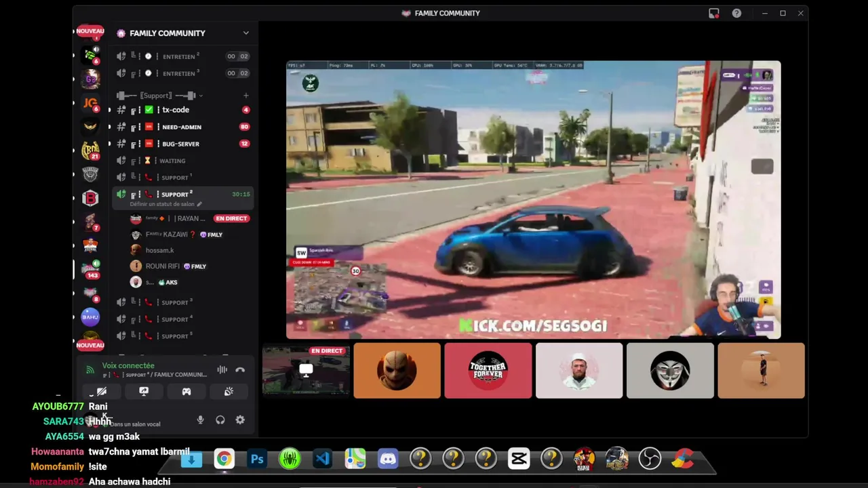Join the SUPPORT 3 voice channel
The height and width of the screenshot is (488, 868).
(183, 302)
